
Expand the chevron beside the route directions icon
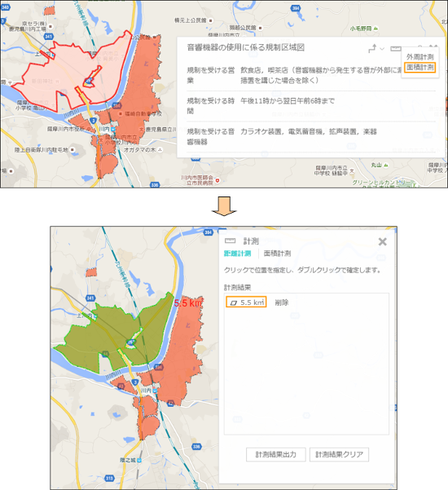click(x=382, y=49)
